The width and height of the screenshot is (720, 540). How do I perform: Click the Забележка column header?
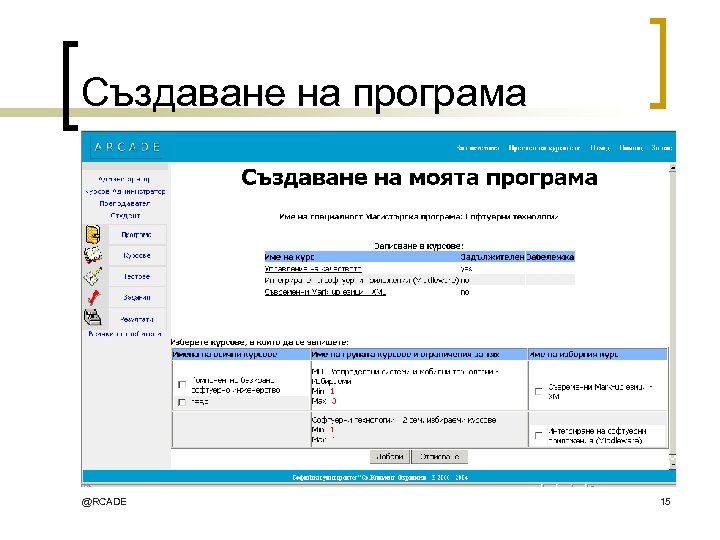point(550,257)
